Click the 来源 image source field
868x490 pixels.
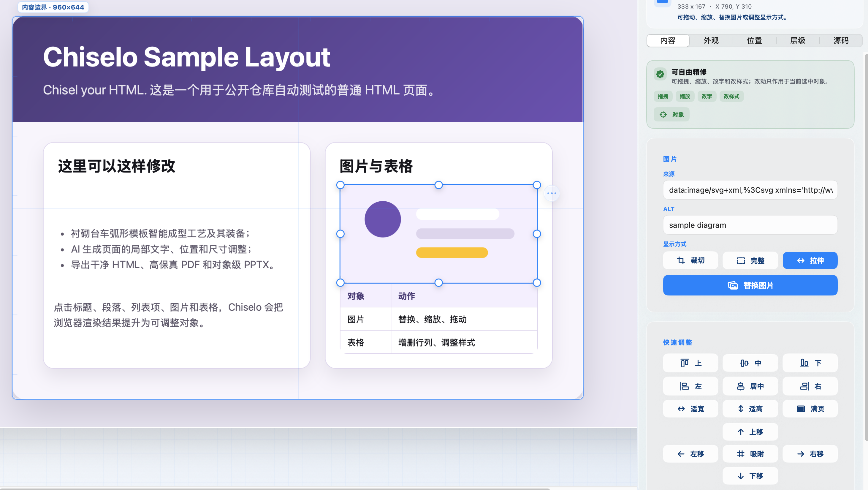point(750,190)
